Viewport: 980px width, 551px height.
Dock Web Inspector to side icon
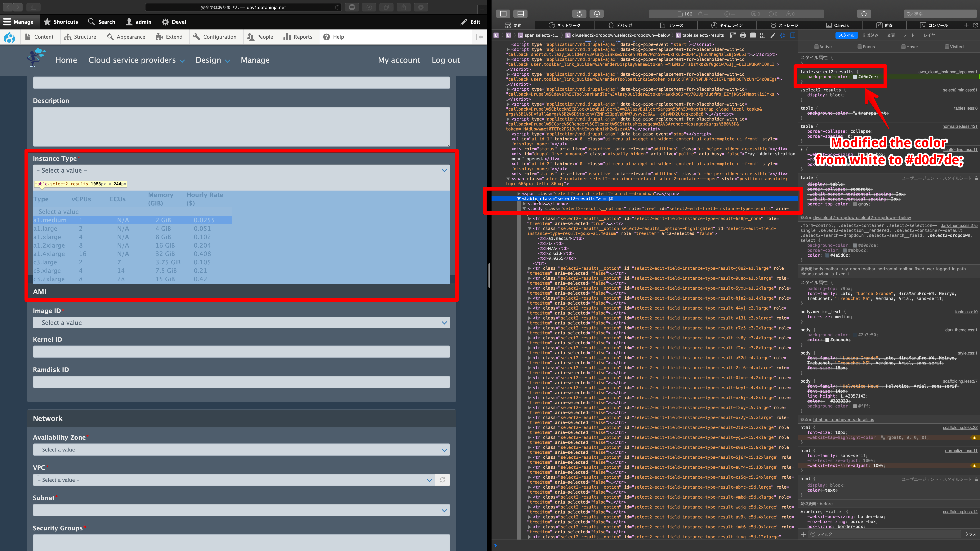[503, 14]
